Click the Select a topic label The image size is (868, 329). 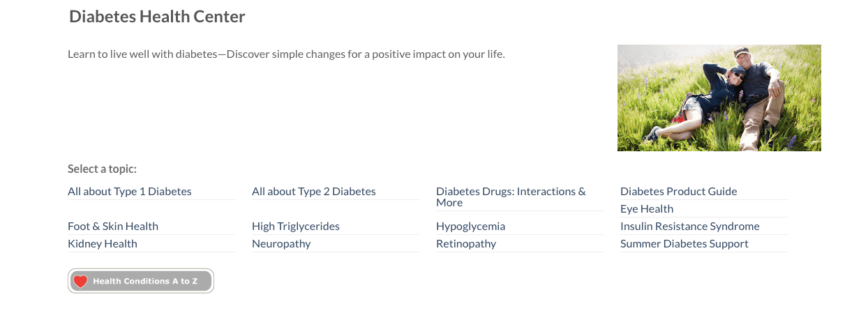tap(103, 169)
